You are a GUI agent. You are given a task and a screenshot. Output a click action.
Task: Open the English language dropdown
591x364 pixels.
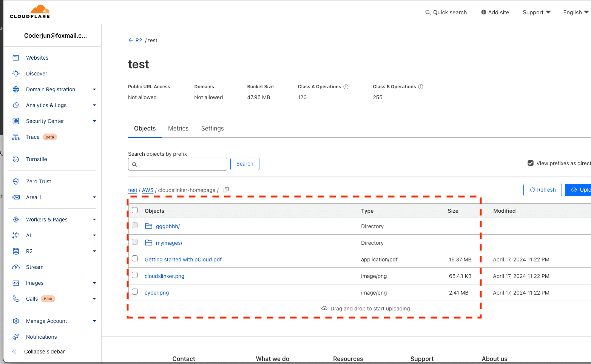pos(576,12)
